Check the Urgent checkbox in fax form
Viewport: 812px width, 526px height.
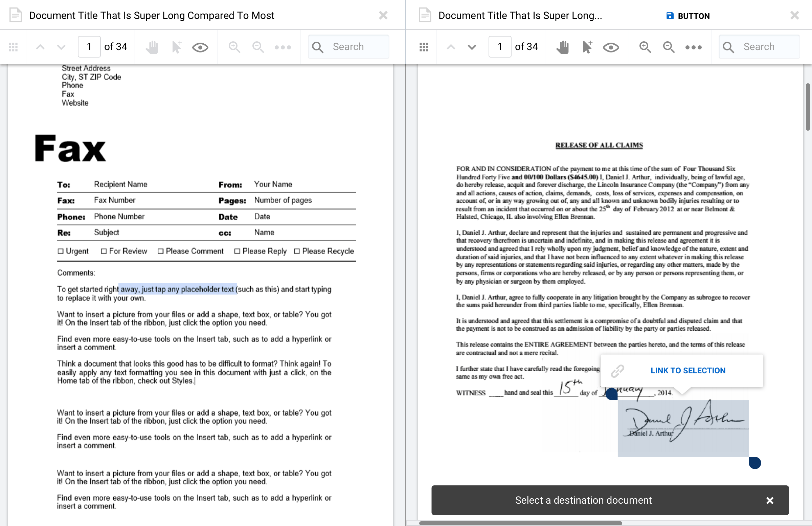60,251
